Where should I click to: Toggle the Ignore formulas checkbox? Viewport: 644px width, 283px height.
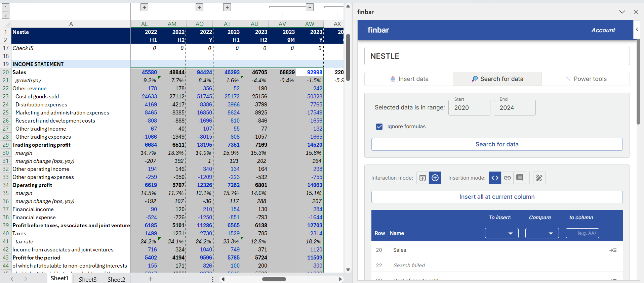pyautogui.click(x=379, y=127)
